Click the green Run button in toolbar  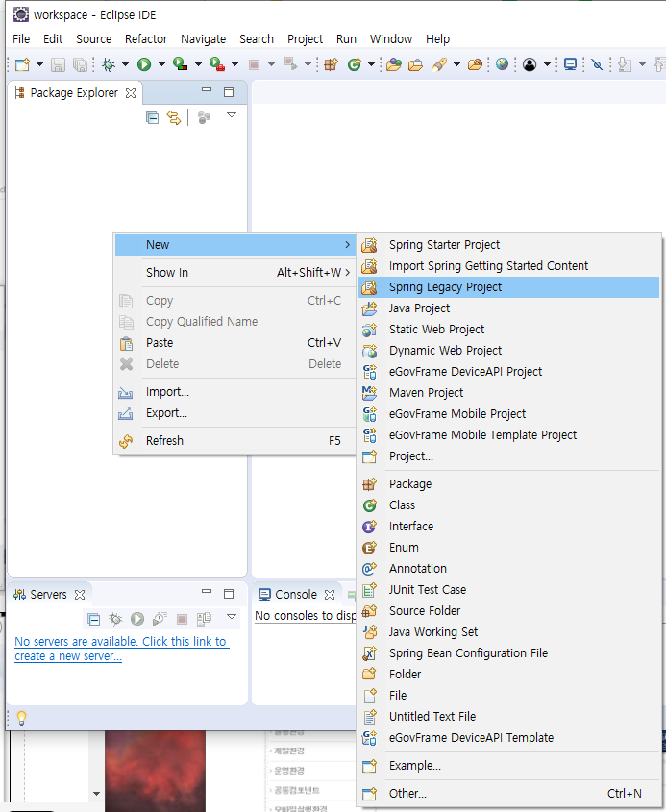[x=144, y=64]
